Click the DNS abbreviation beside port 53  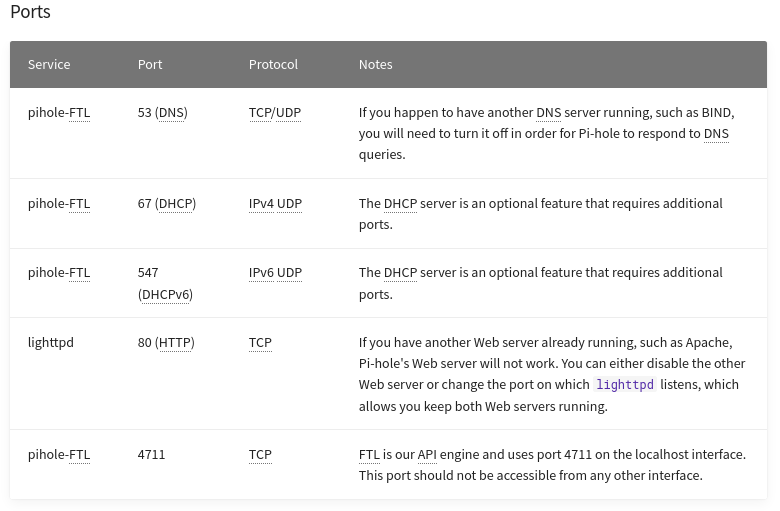tap(171, 113)
